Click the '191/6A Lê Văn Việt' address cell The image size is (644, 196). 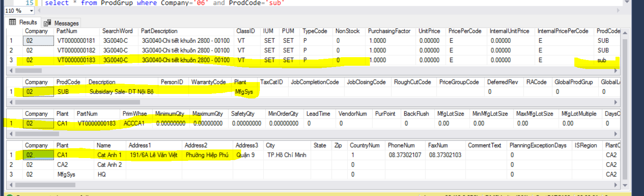click(154, 155)
